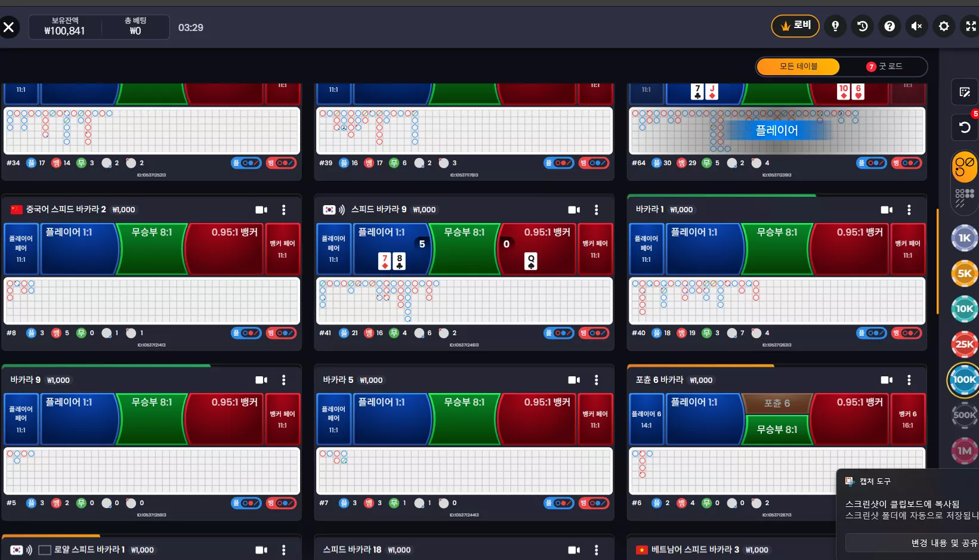This screenshot has width=979, height=560.
Task: Open video camera for 로얄 스피드 바카라 1
Action: click(261, 550)
